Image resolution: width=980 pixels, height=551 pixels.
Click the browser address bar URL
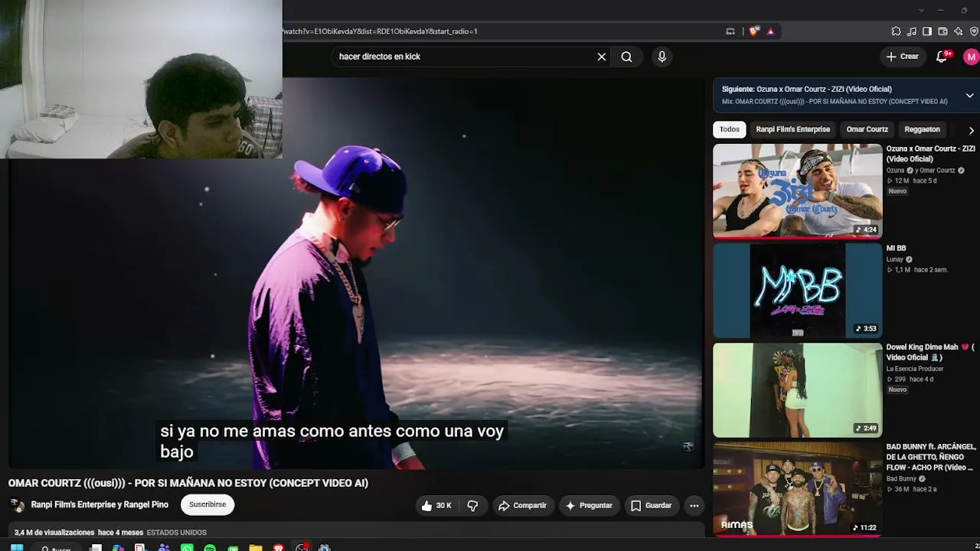(x=380, y=31)
